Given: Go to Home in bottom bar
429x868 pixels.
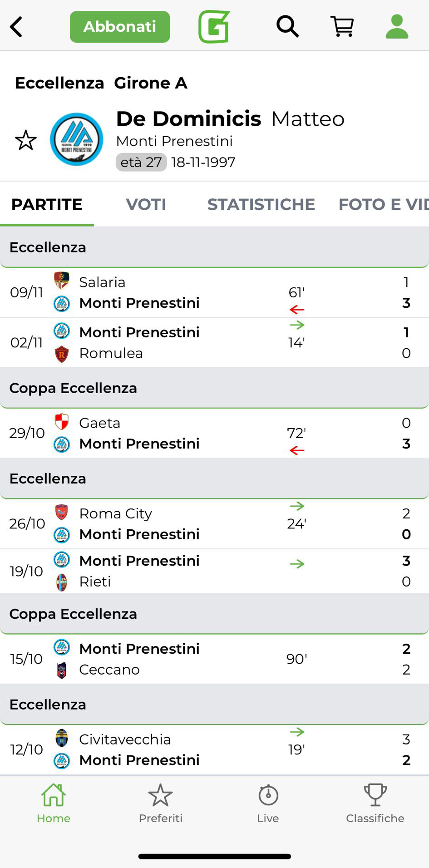Looking at the screenshot, I should 54,804.
